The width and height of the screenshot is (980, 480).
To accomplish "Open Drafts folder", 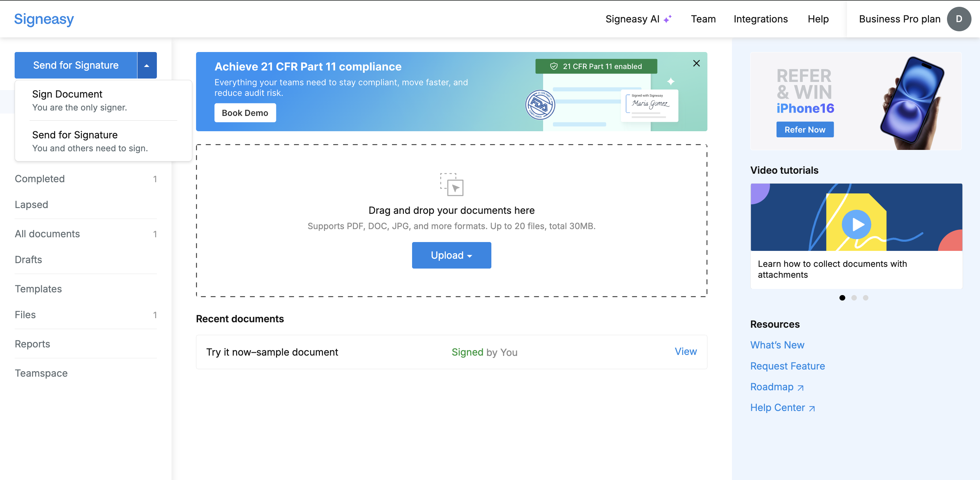I will [x=86, y=260].
